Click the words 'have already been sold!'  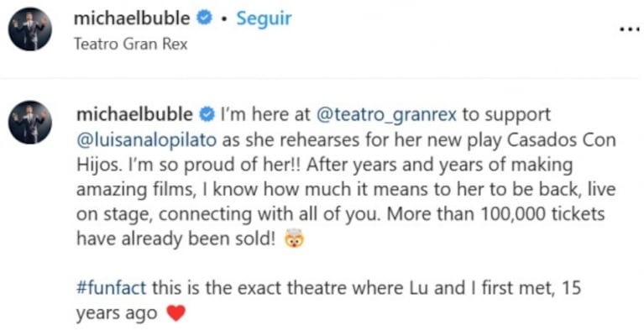[x=175, y=238]
